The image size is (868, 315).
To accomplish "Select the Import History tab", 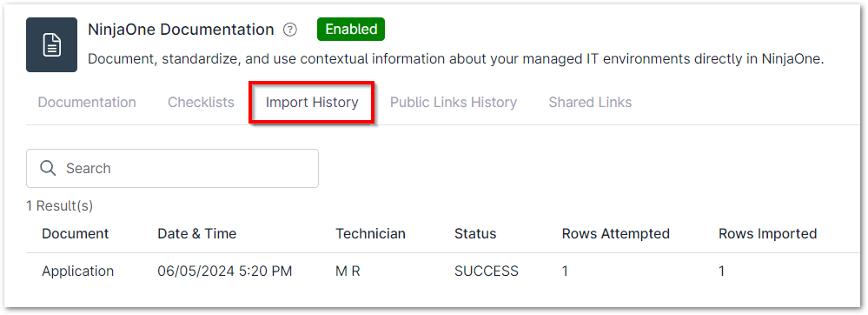I will point(312,103).
